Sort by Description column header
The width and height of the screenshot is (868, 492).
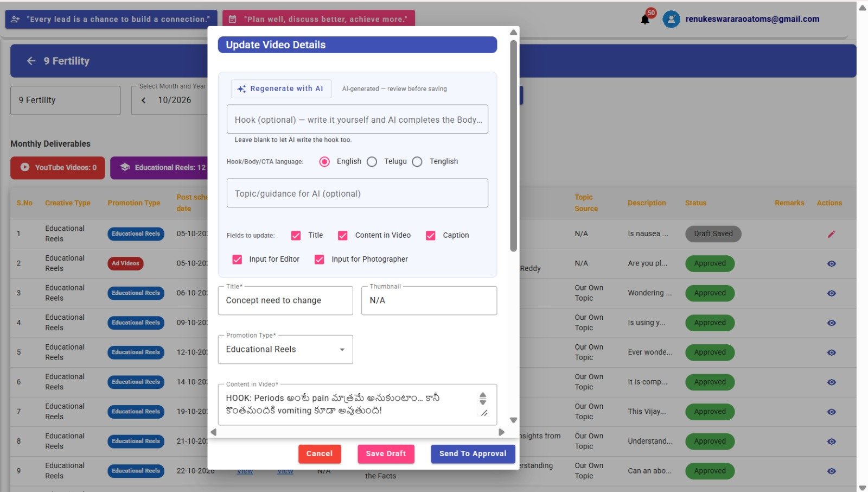[x=647, y=203]
